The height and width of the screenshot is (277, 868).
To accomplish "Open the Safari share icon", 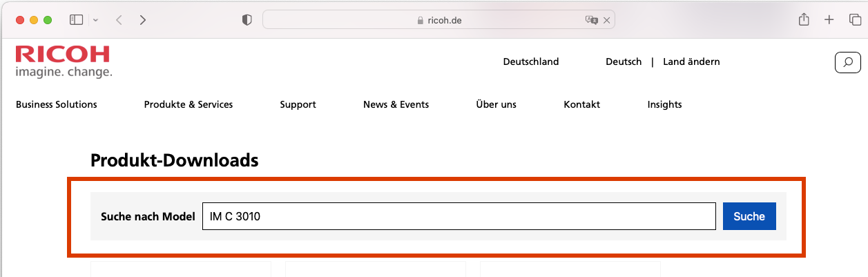I will (804, 20).
